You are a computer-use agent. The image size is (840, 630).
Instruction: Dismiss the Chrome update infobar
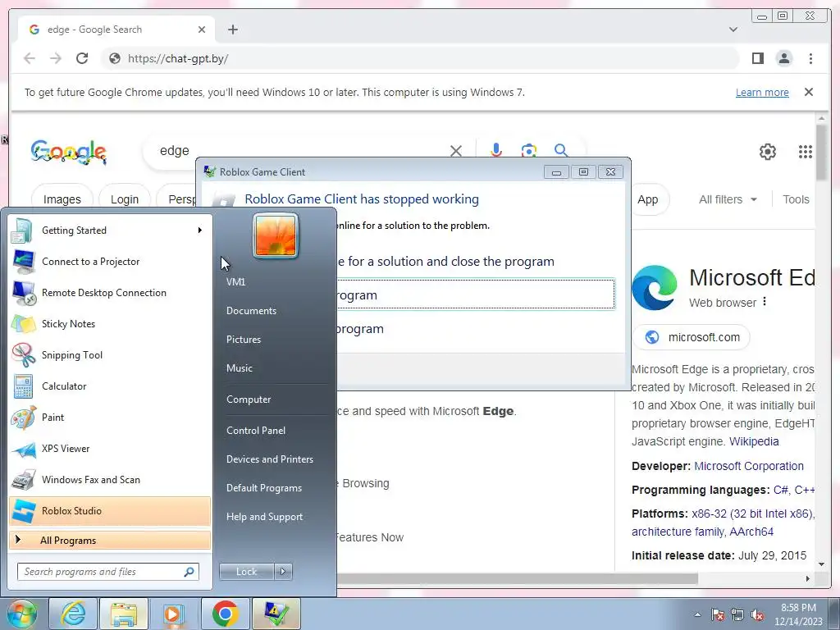[808, 92]
